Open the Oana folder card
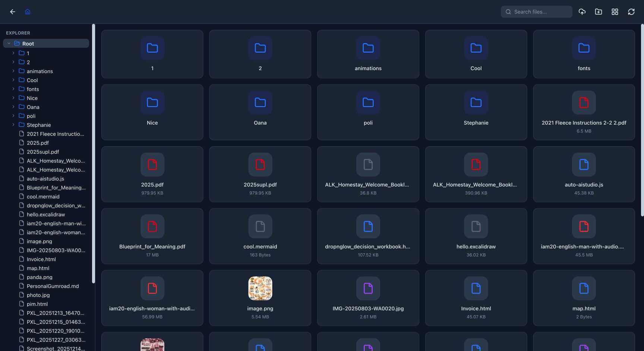This screenshot has width=644, height=351. pos(260,112)
